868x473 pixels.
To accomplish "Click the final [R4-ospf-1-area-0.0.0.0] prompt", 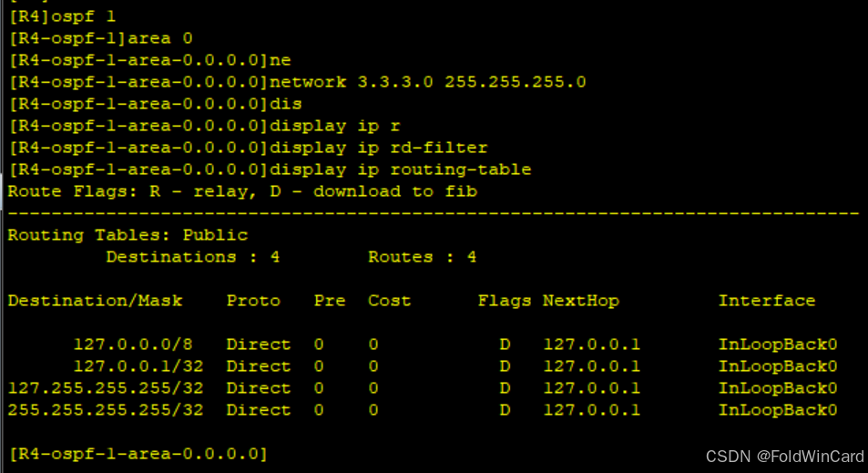I will pos(138,454).
